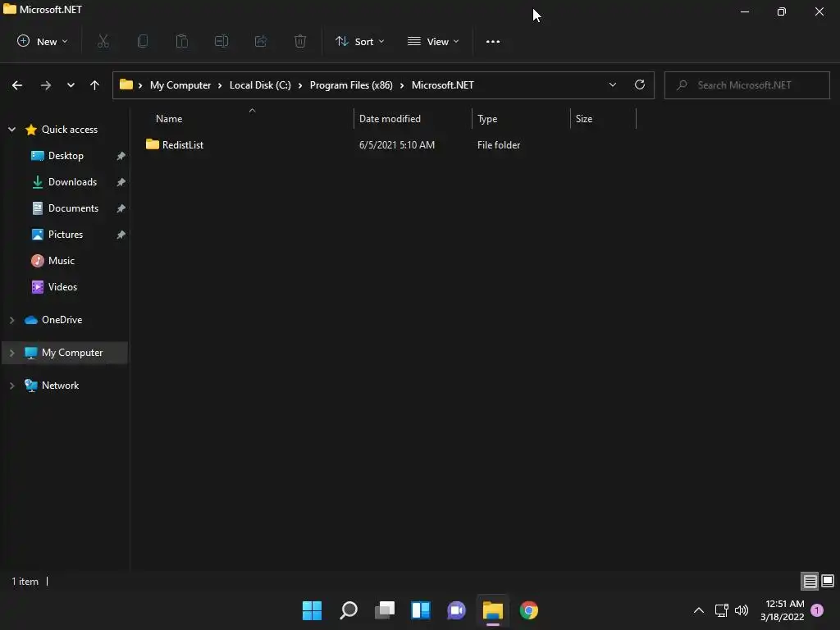Open Widgets from the taskbar
The image size is (840, 630).
(x=421, y=610)
